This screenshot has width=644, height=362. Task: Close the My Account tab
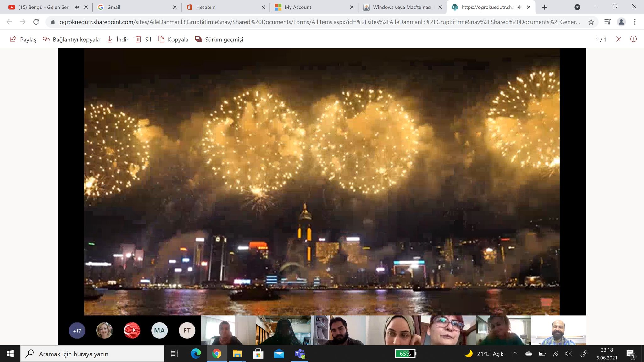[x=352, y=7]
